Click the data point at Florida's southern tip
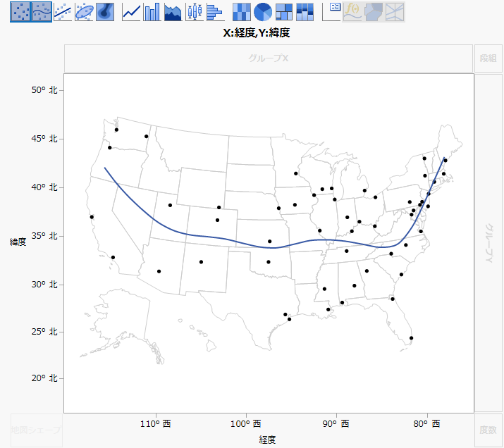 tap(412, 338)
